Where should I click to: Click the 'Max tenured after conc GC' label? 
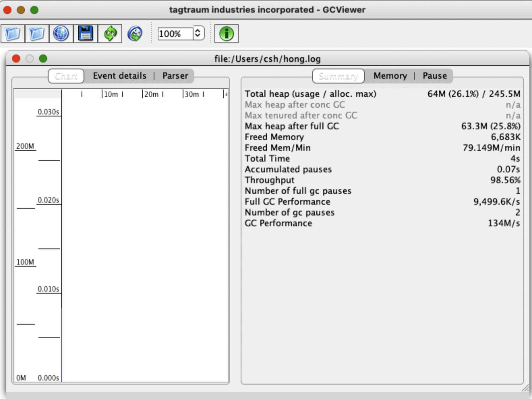click(301, 115)
